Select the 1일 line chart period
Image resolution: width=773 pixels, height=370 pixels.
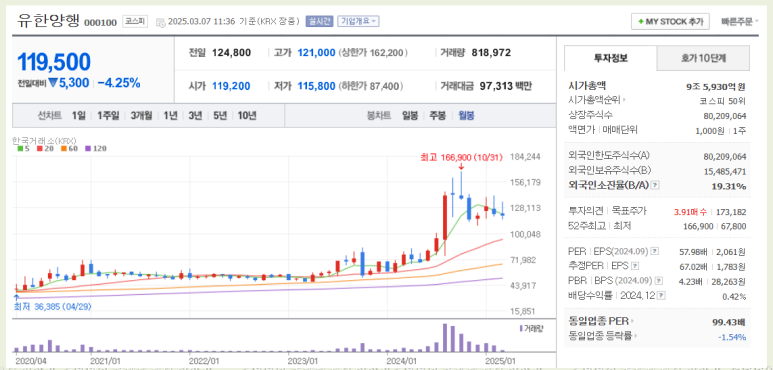tap(78, 116)
